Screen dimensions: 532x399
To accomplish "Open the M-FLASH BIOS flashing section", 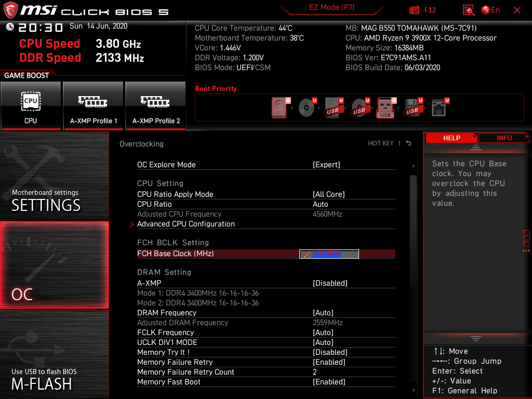I will click(54, 354).
